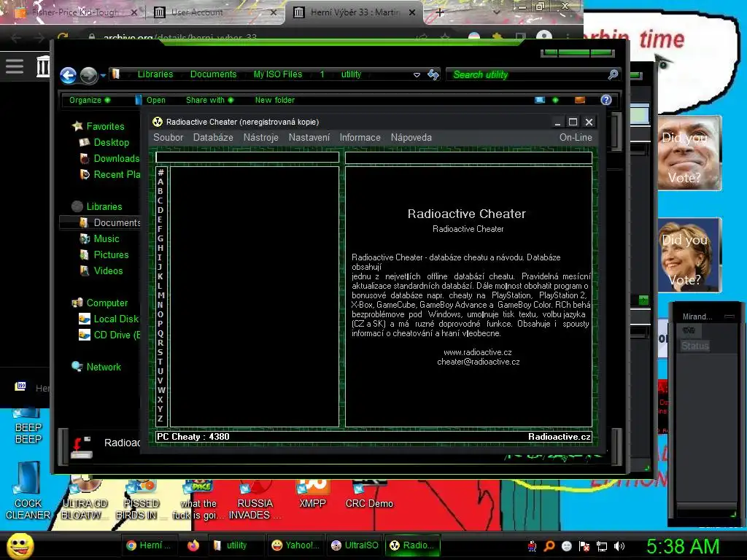
Task: Click the smiley Start button
Action: coord(20,545)
